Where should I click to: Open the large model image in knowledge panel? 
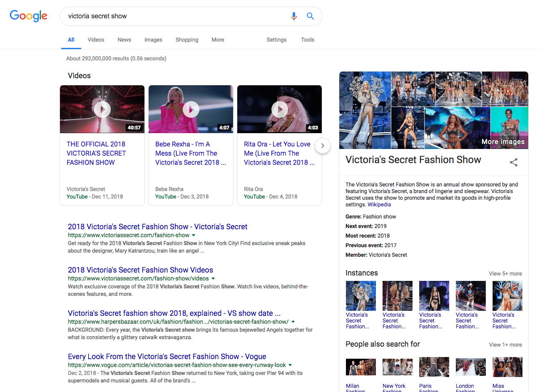pos(365,110)
